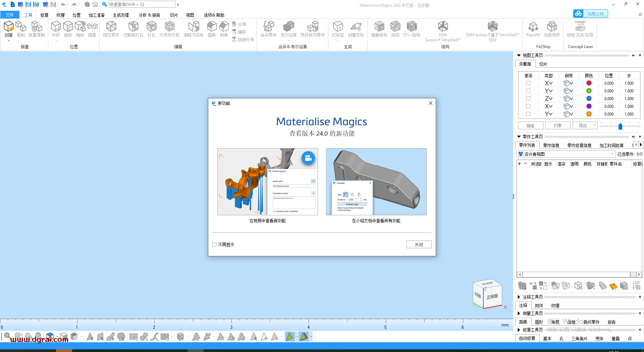Screen dimensions: 644x352
Task: Open the 布尔运算 boolean operation tool
Action: click(x=288, y=29)
